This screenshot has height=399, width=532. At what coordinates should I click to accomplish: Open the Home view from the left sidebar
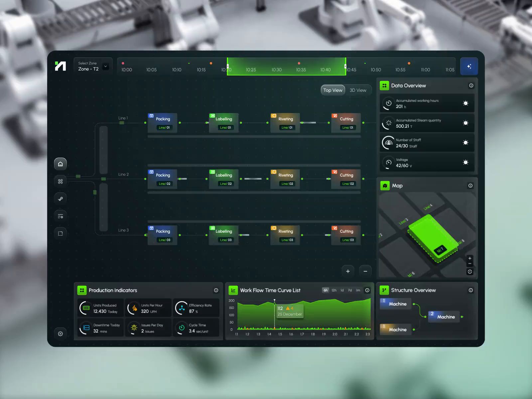60,164
